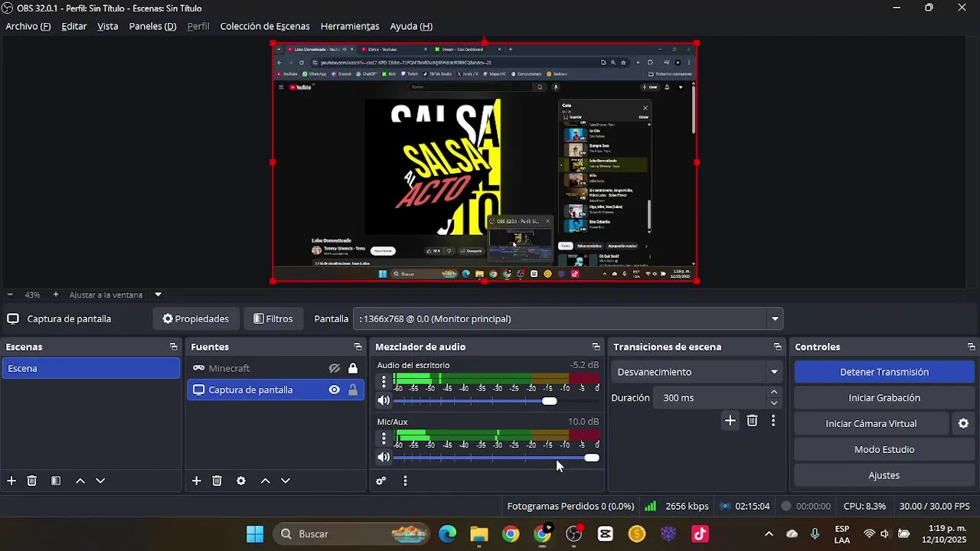Open virtual camera settings gear
This screenshot has height=551, width=980.
pyautogui.click(x=963, y=423)
